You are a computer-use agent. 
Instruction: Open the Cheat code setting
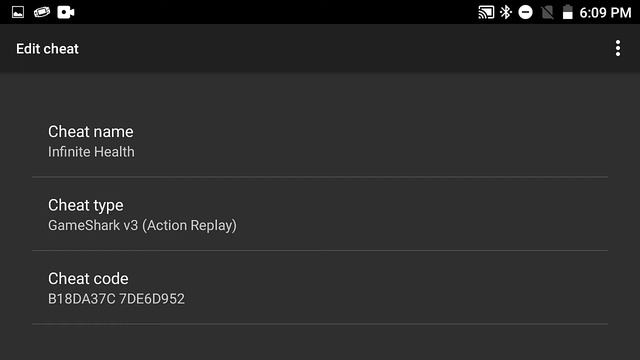point(320,288)
